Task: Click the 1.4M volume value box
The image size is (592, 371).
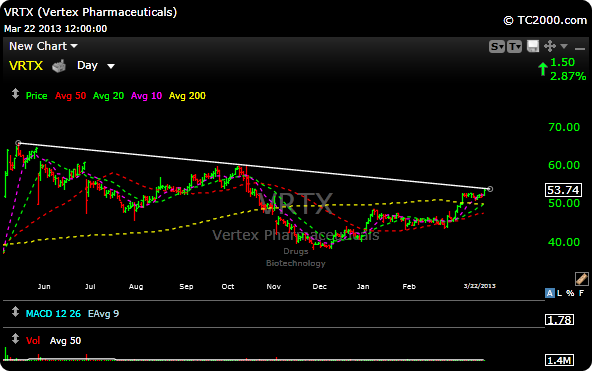Action: coord(560,360)
